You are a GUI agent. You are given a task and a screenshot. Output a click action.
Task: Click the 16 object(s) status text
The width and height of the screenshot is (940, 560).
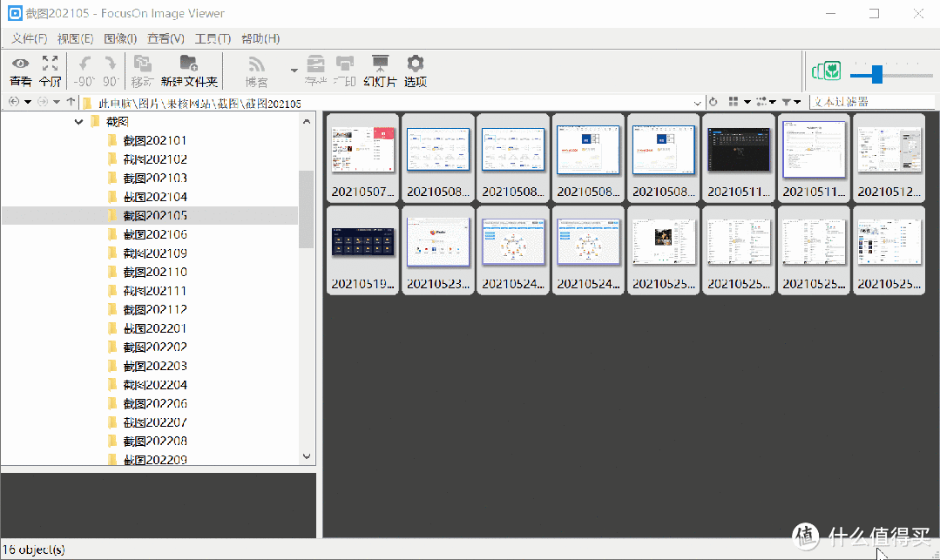click(x=34, y=550)
